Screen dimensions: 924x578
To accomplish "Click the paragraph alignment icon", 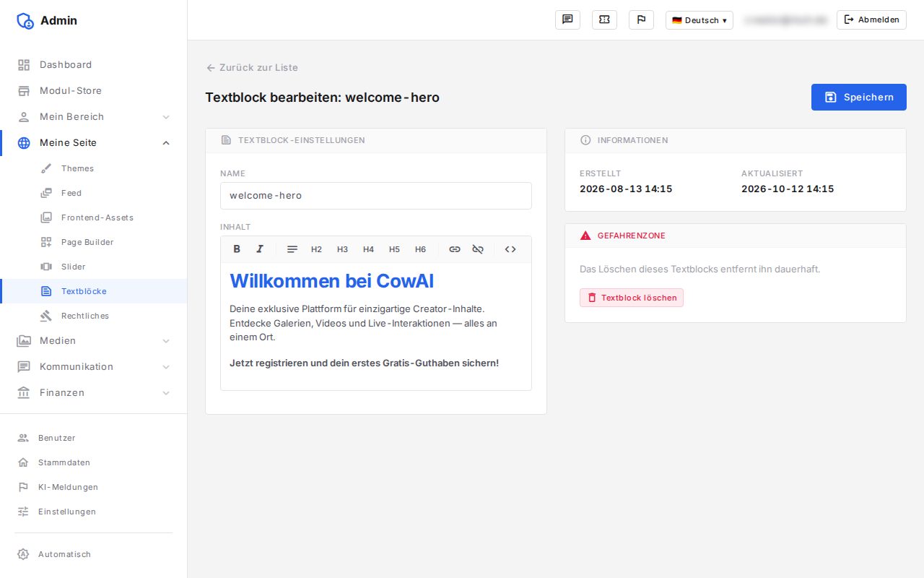I will click(x=292, y=249).
